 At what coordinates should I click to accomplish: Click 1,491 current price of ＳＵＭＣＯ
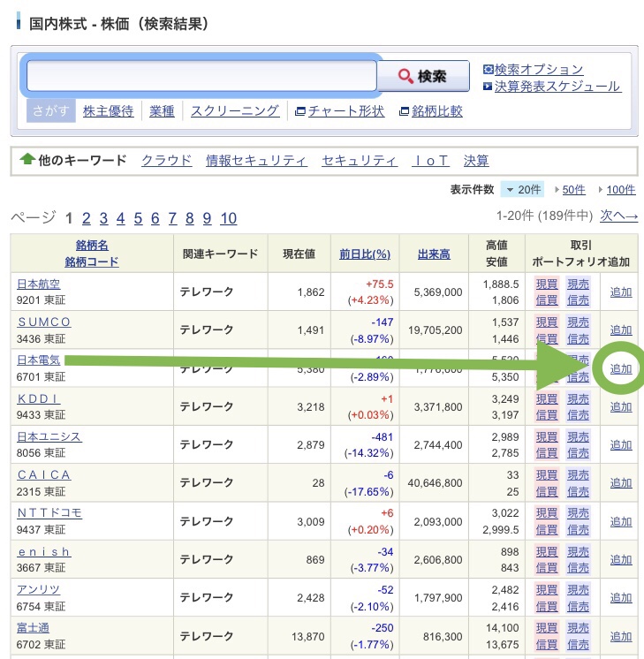[311, 330]
